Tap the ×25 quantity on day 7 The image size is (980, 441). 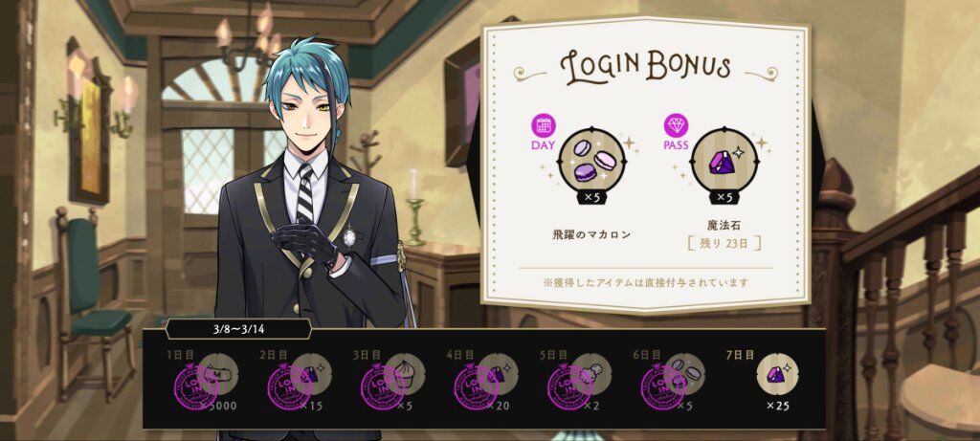(x=777, y=406)
